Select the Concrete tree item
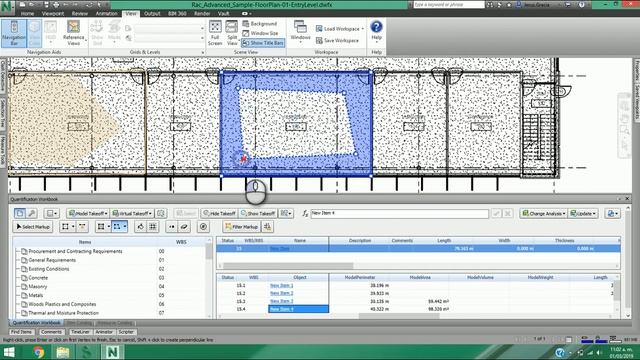This screenshot has height=360, width=640. [38, 278]
